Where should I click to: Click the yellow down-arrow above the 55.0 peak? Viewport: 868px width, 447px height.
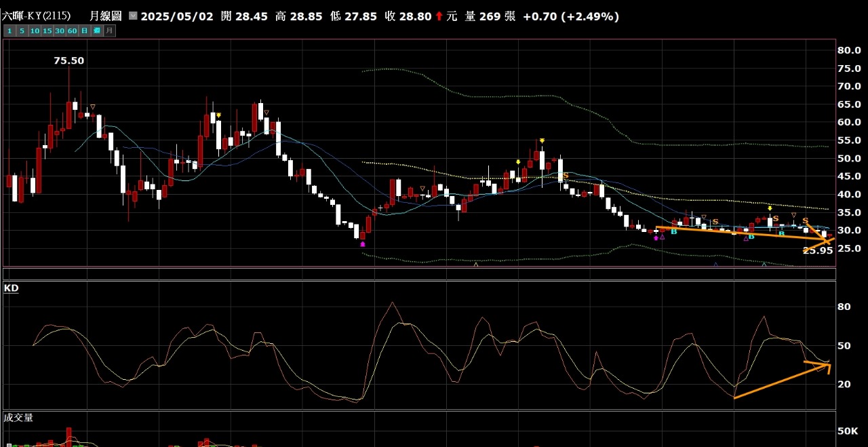(x=542, y=141)
